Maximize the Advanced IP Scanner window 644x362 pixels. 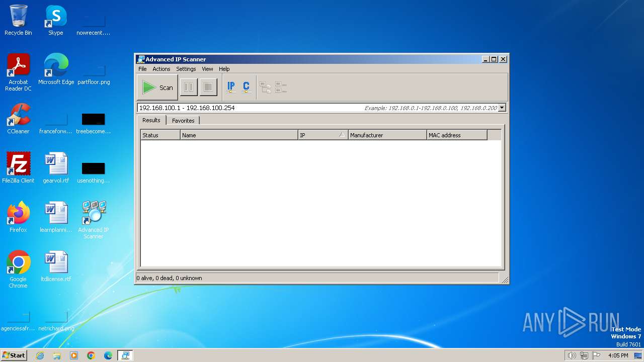tap(494, 59)
